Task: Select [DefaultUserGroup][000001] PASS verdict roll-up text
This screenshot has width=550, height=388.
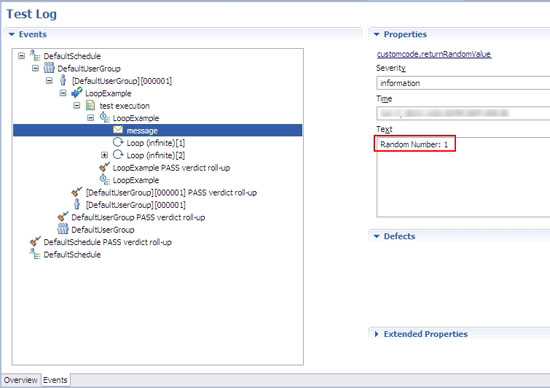Action: 171,193
